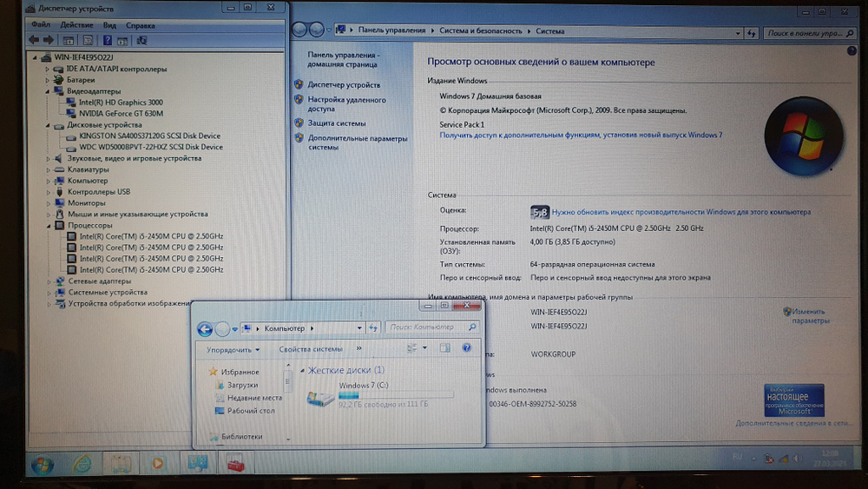
Task: Open Компьютер address bar history dropdown
Action: [x=359, y=327]
